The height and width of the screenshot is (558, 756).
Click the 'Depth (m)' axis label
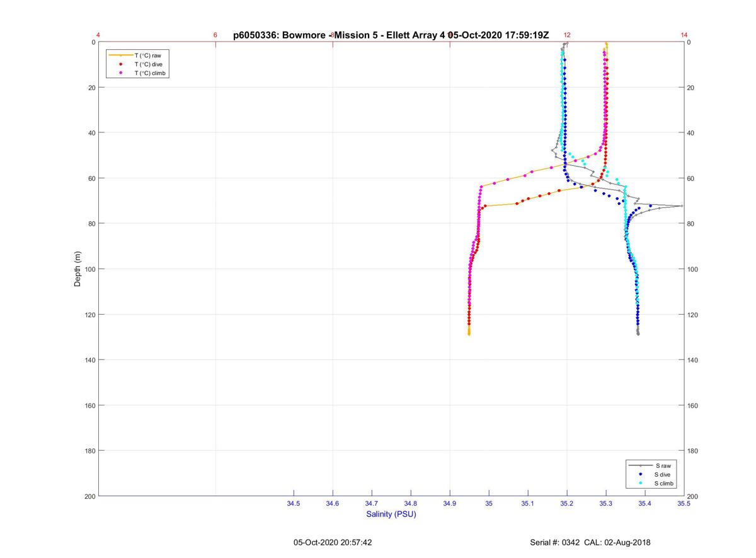78,269
